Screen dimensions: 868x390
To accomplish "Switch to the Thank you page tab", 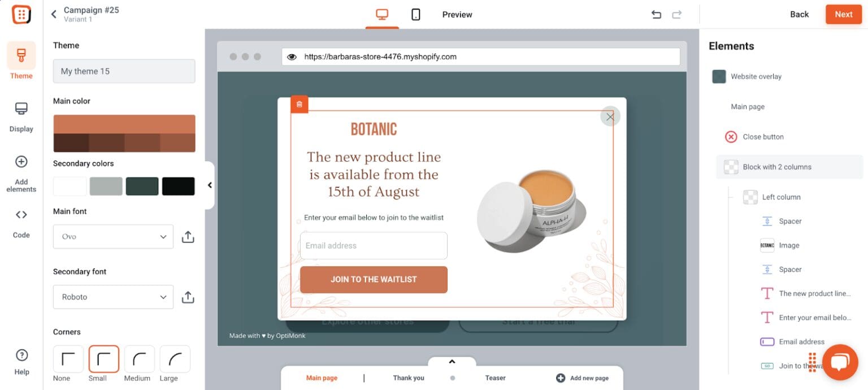I will click(x=408, y=378).
